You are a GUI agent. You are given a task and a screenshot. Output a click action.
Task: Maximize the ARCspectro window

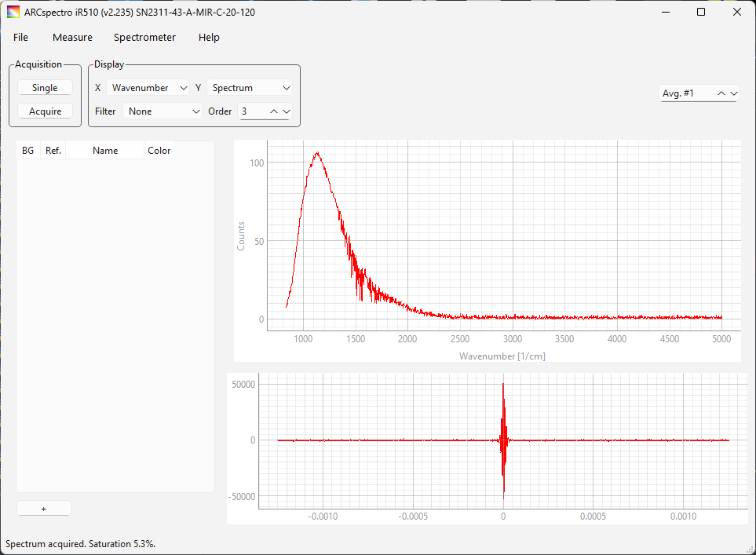701,13
